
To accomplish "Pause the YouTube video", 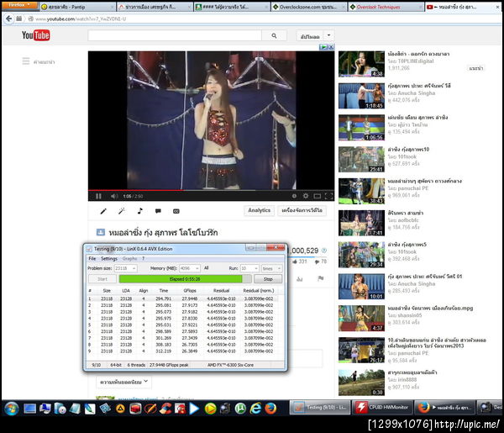I will [x=98, y=196].
